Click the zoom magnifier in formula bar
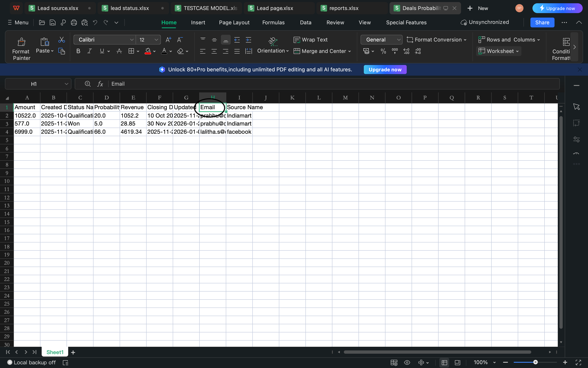Image resolution: width=588 pixels, height=368 pixels. click(x=88, y=84)
